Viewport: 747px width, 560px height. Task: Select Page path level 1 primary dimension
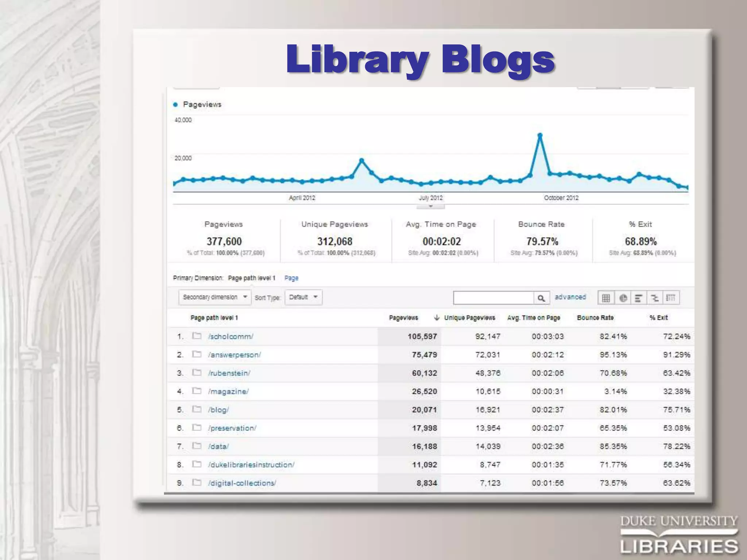coord(252,278)
